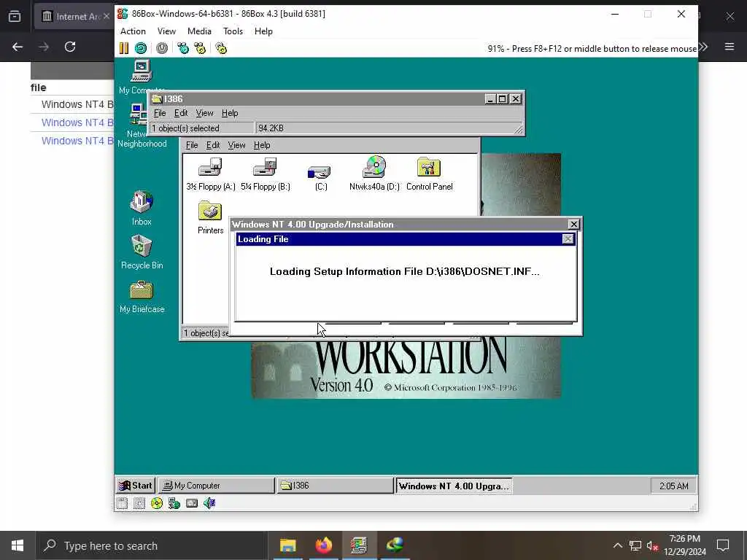The height and width of the screenshot is (560, 747).
Task: Click the teal hard reset icon in 86Box toolbar
Action: point(141,48)
